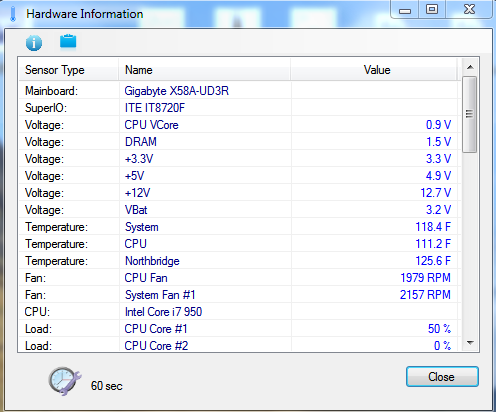Click the clock and wrench refresh icon
The height and width of the screenshot is (412, 496).
65,381
